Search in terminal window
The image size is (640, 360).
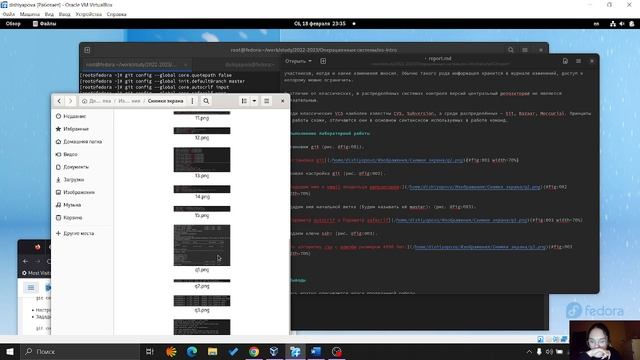pos(511,50)
